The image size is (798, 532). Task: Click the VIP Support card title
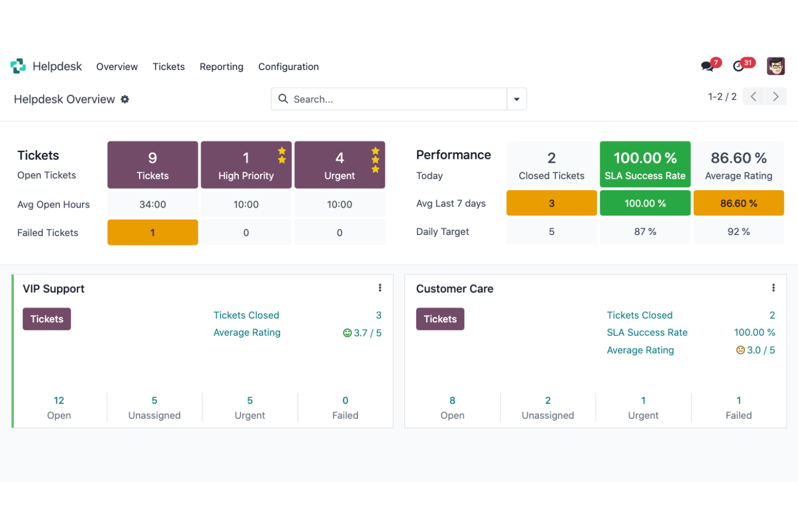[x=53, y=289]
